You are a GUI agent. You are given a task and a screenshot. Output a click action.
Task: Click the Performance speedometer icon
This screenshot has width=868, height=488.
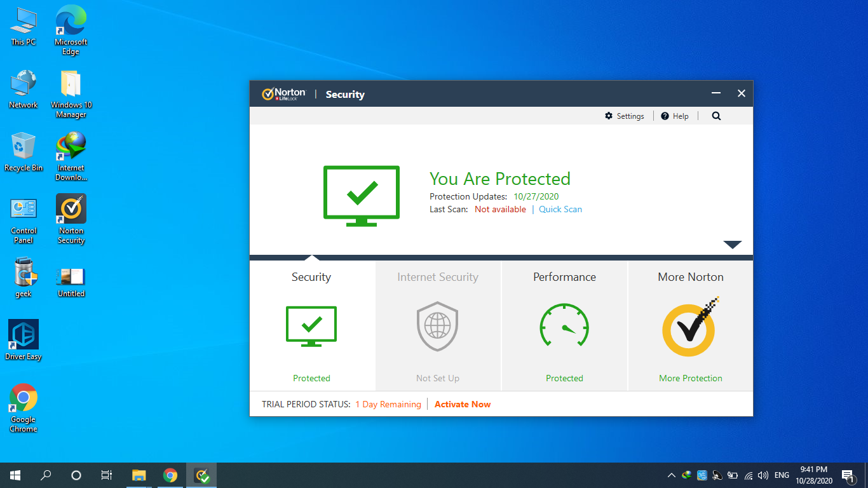[x=564, y=326]
